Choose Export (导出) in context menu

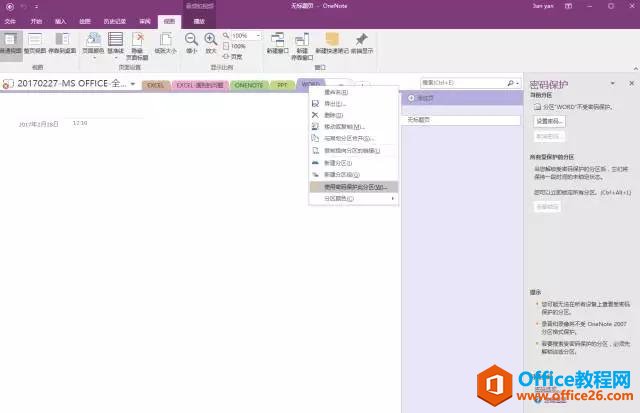tap(354, 104)
